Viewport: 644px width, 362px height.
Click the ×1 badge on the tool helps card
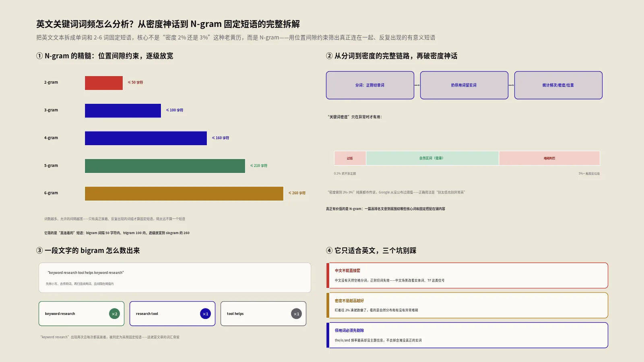(x=296, y=314)
